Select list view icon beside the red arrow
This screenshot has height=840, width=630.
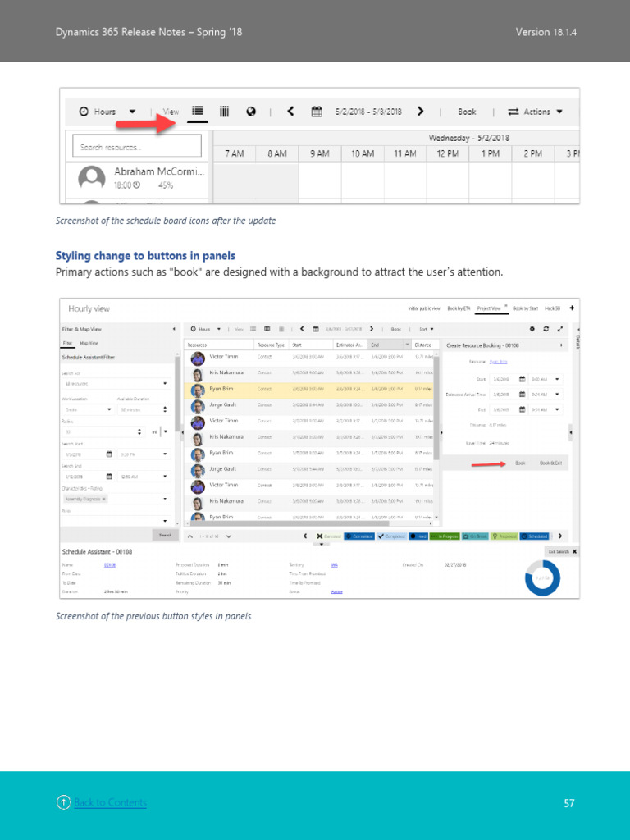pos(198,111)
